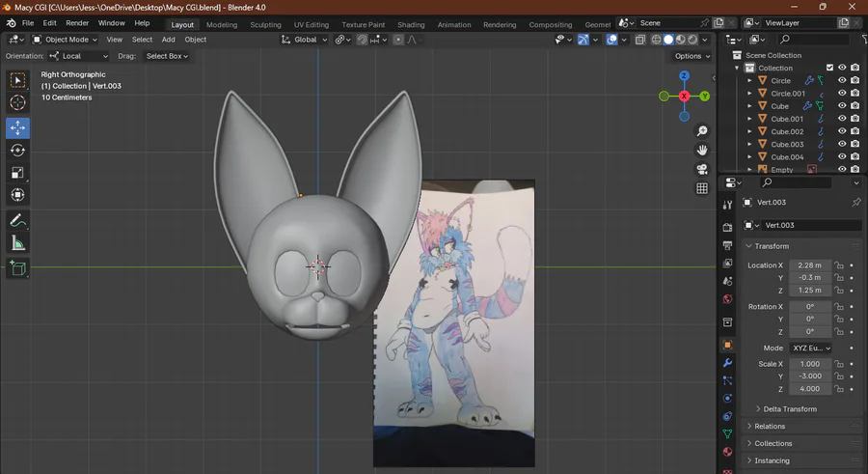The width and height of the screenshot is (868, 474).
Task: Switch perspective/orthographic grid icon
Action: tap(702, 188)
